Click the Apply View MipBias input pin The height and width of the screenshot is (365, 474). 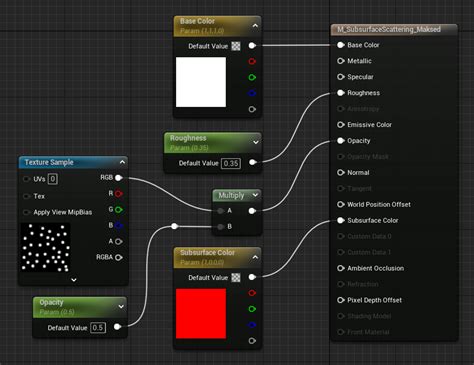26,212
